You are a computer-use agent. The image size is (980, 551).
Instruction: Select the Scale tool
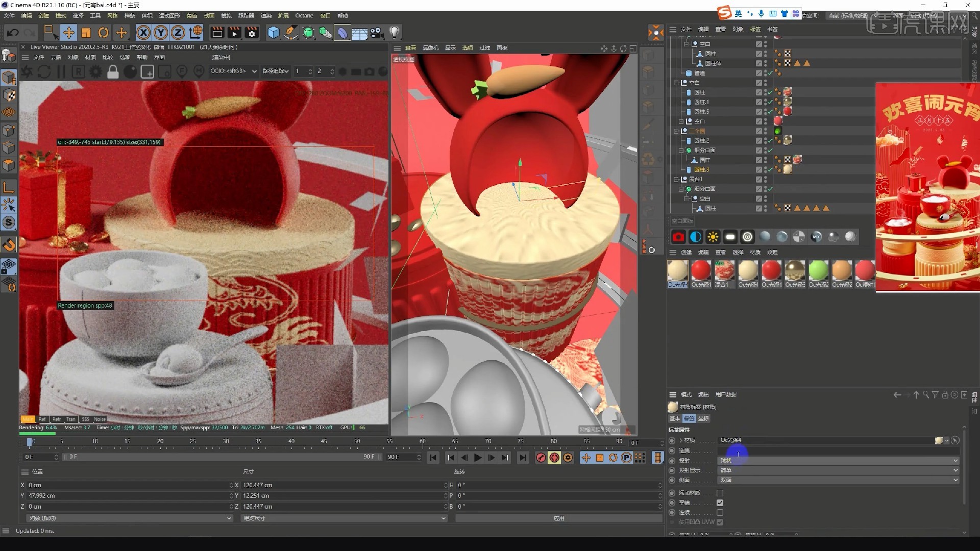(x=86, y=33)
